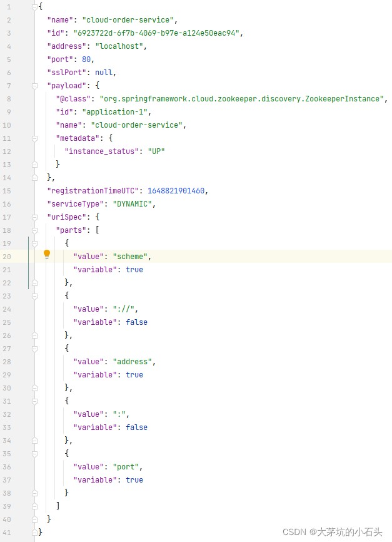Click the "application-1" value

[115, 112]
